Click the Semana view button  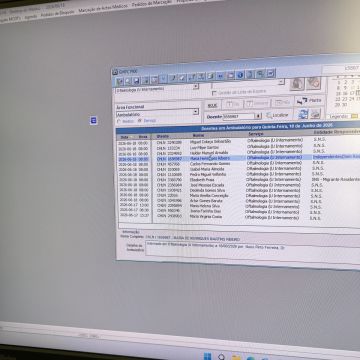point(257,103)
